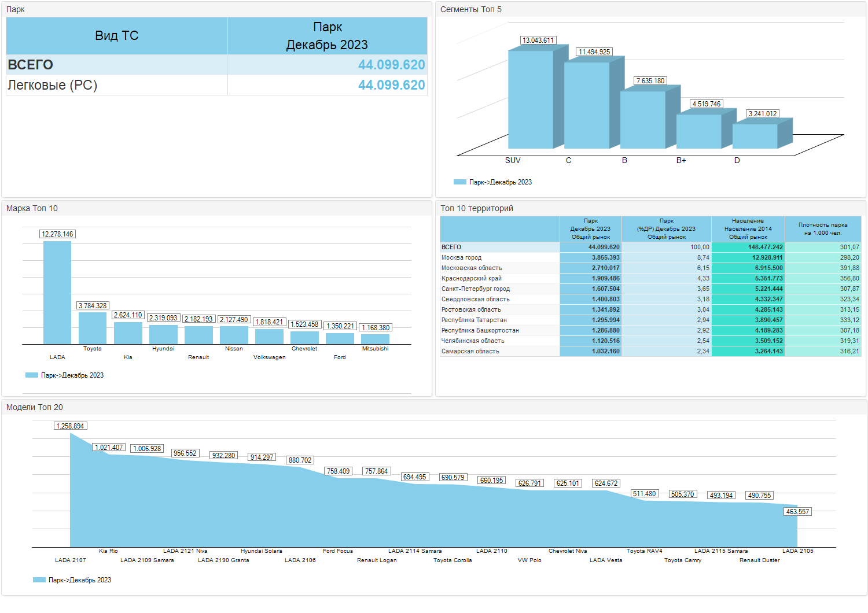Click the Легковые (PC) row label

tap(52, 85)
